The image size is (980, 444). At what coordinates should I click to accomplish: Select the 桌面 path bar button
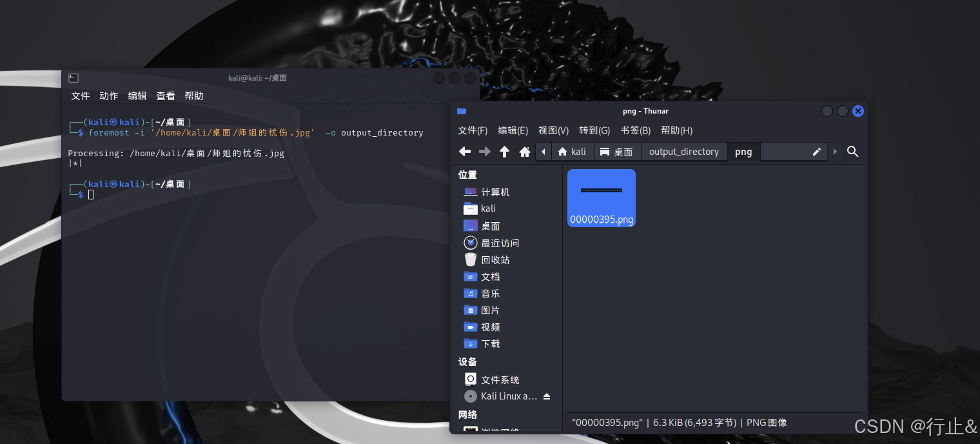617,152
